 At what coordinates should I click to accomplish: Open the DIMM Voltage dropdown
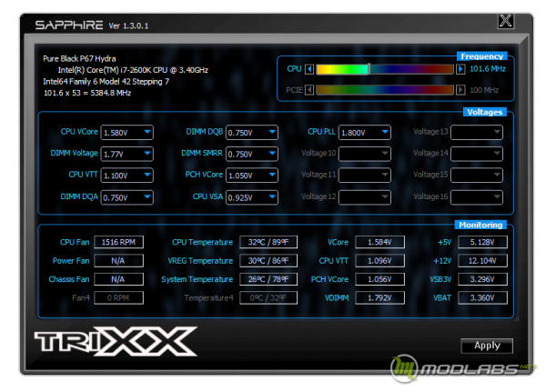click(127, 154)
